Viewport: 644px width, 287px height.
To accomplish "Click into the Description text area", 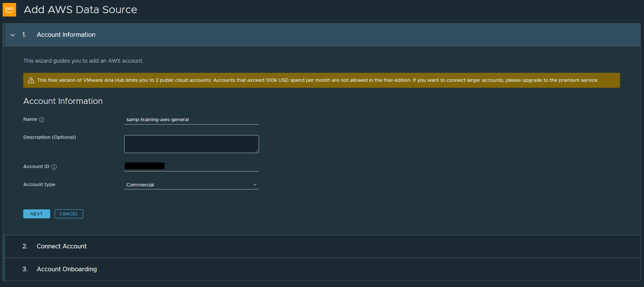I will [192, 144].
